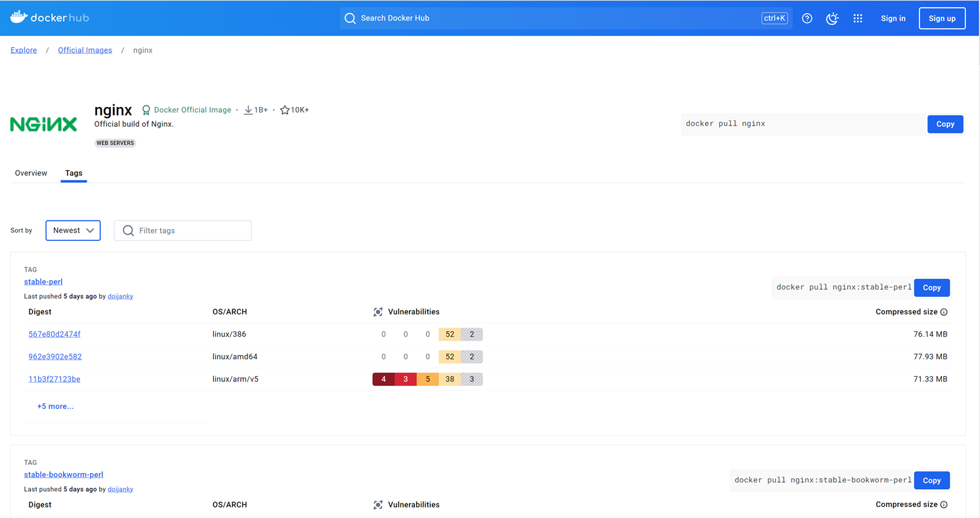This screenshot has height=518, width=980.
Task: Open digest 11b3f27123be
Action: [54, 379]
